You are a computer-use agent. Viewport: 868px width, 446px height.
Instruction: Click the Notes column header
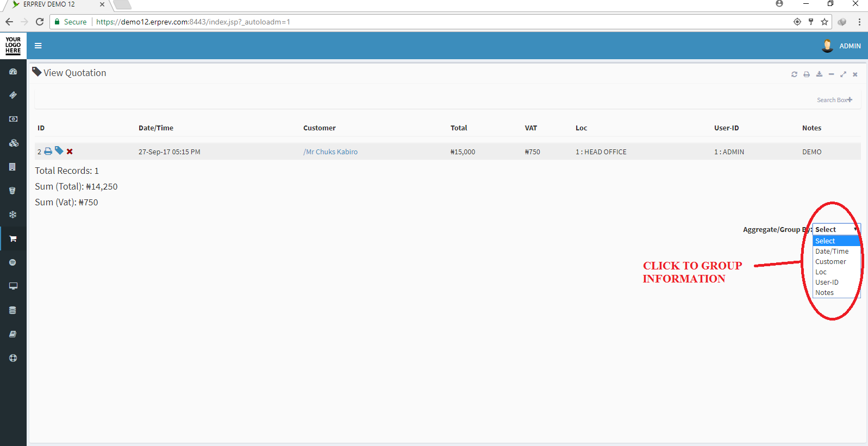click(x=811, y=128)
